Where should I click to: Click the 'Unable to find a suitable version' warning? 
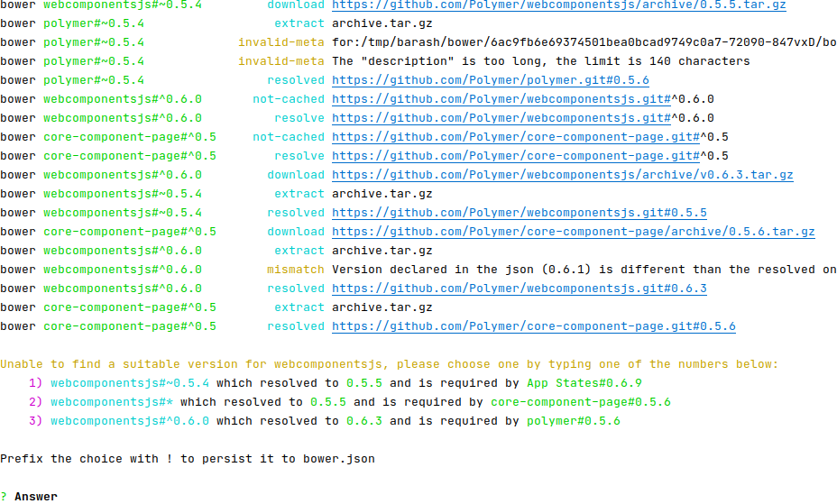[x=389, y=364]
